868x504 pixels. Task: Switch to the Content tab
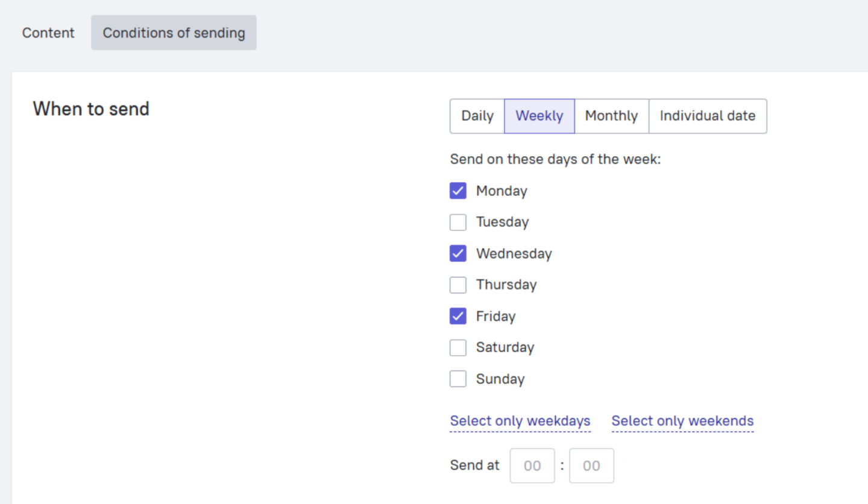click(48, 33)
